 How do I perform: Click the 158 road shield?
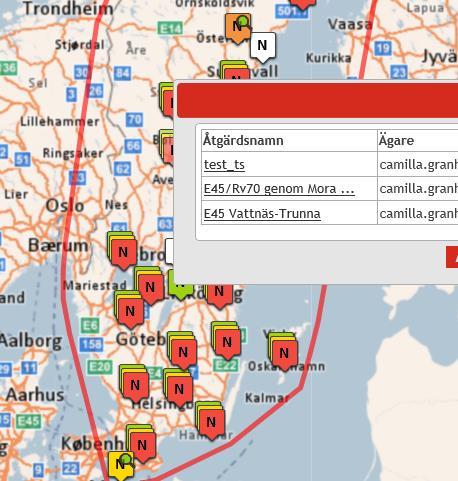pyautogui.click(x=92, y=344)
